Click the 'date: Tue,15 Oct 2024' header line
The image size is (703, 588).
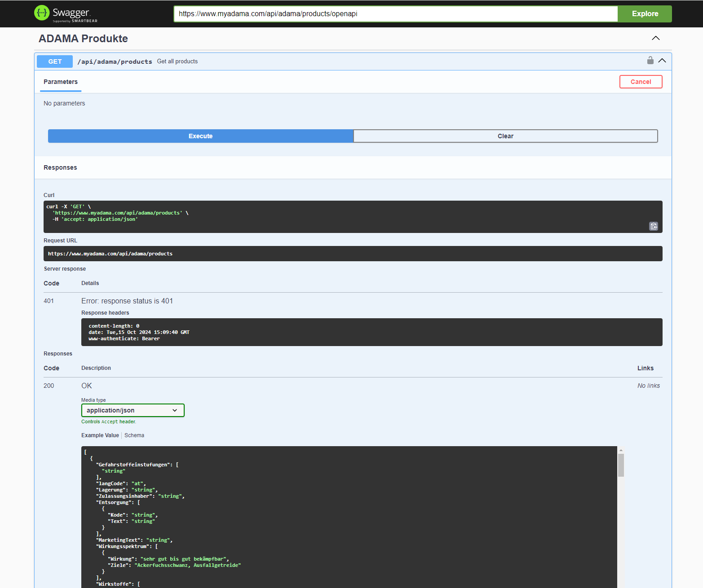tap(139, 332)
